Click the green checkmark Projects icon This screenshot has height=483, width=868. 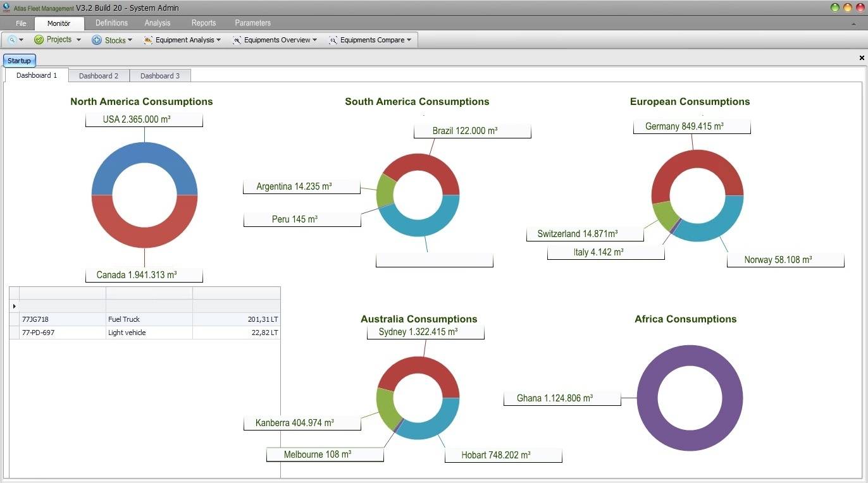[39, 40]
